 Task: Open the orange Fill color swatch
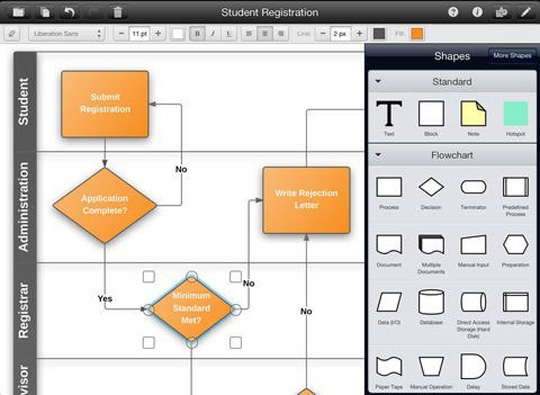point(417,34)
